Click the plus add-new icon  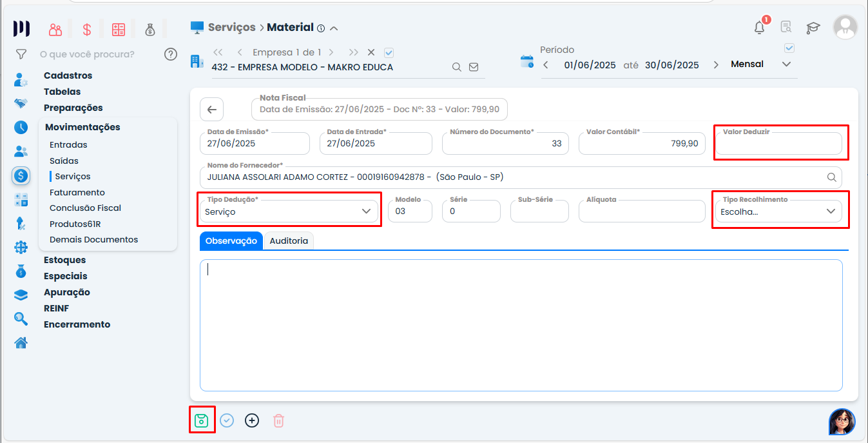click(x=252, y=420)
